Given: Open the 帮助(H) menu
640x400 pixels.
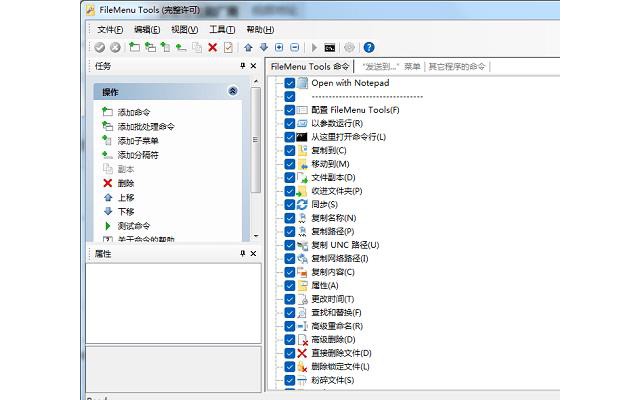Looking at the screenshot, I should click(260, 29).
